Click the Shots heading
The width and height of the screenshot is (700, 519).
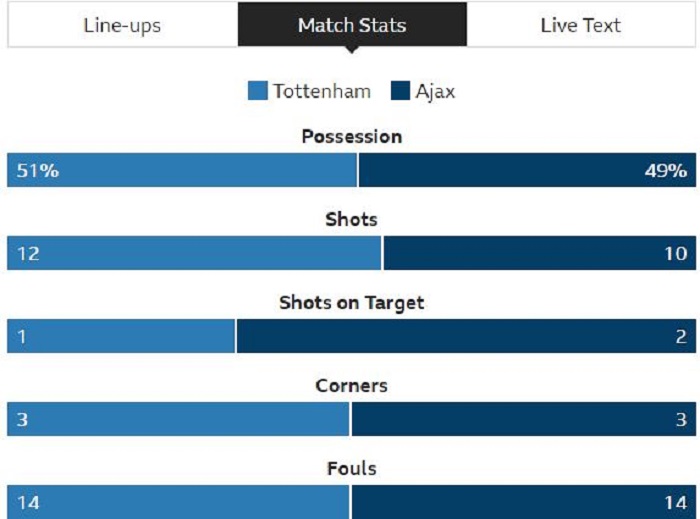click(x=351, y=219)
